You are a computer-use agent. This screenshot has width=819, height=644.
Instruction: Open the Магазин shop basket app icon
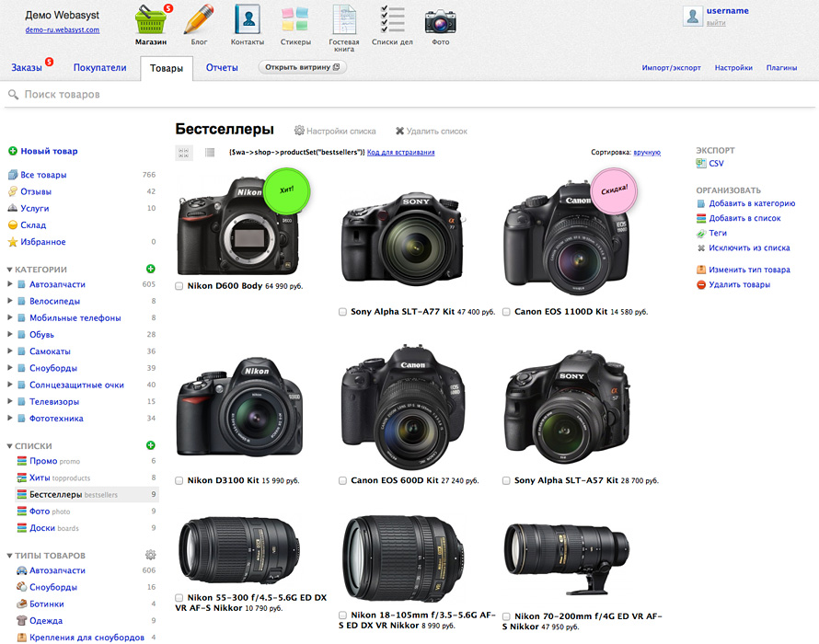pyautogui.click(x=151, y=21)
